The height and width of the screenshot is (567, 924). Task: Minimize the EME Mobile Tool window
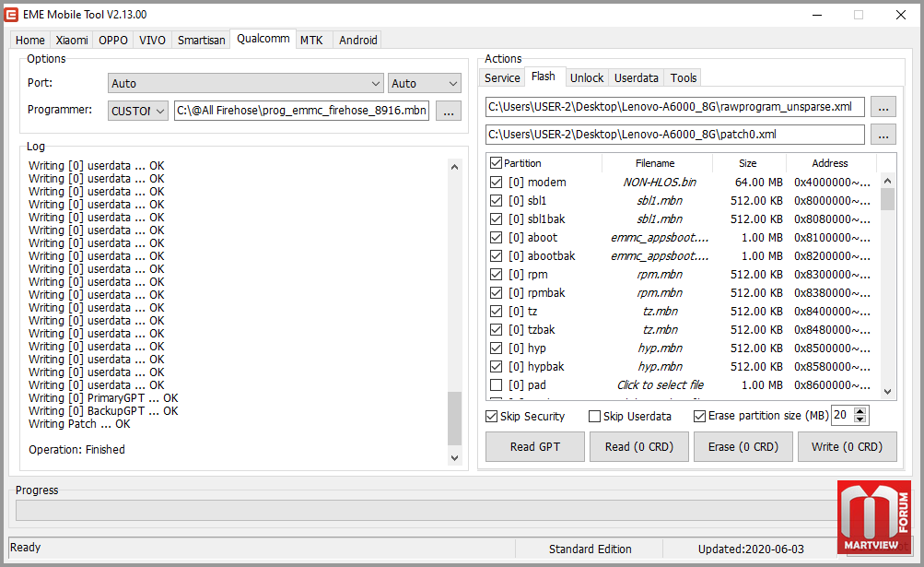click(x=817, y=15)
